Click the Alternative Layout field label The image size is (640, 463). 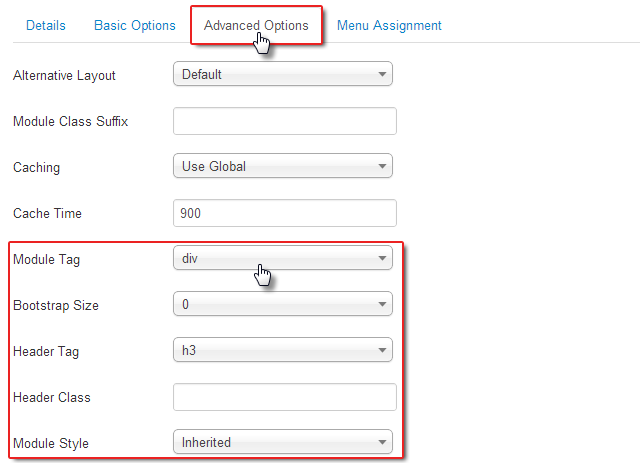[x=64, y=76]
